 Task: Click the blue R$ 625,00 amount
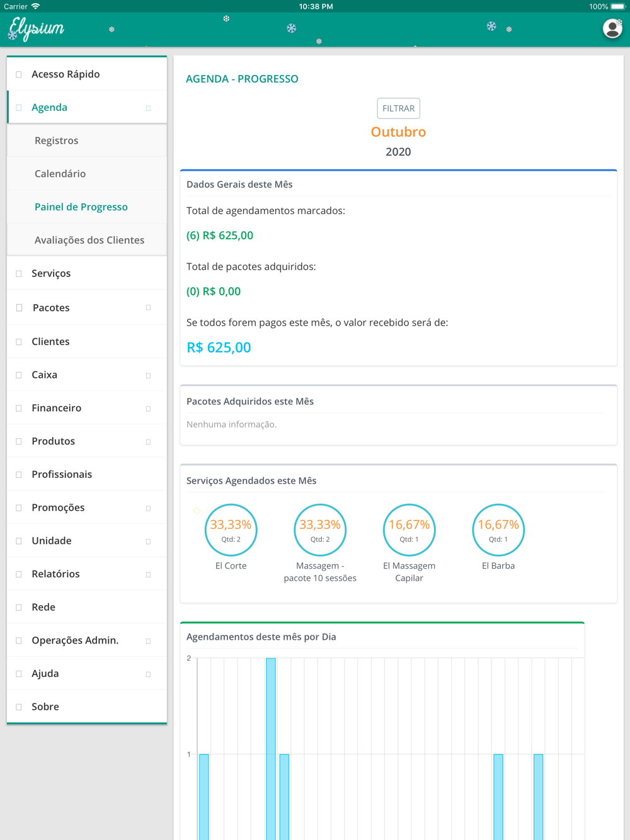pyautogui.click(x=219, y=348)
